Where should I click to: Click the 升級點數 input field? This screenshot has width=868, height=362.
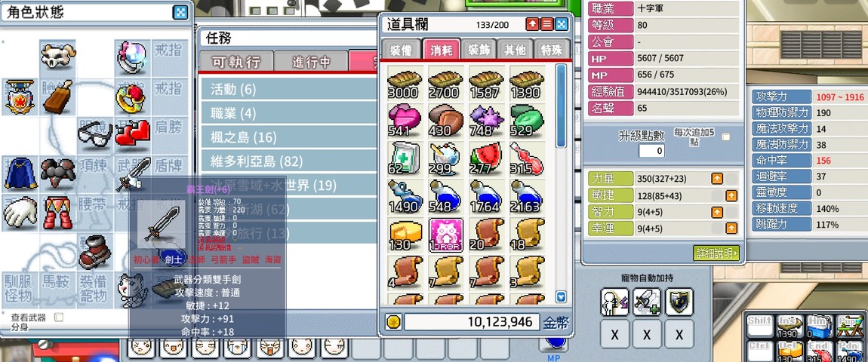(x=651, y=151)
